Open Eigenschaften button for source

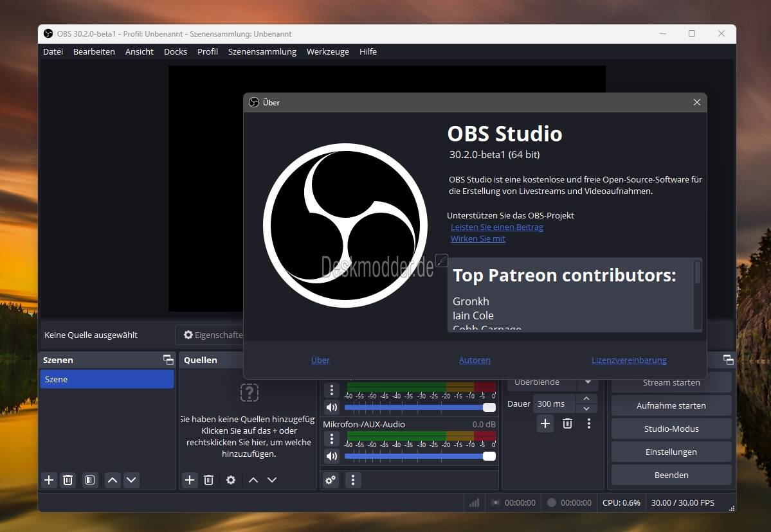210,335
